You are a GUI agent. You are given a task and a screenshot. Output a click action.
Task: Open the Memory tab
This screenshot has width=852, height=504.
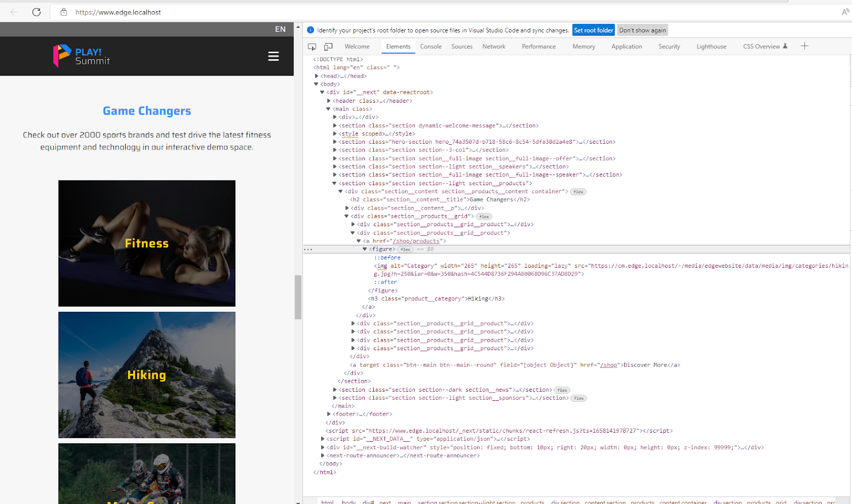pyautogui.click(x=584, y=47)
